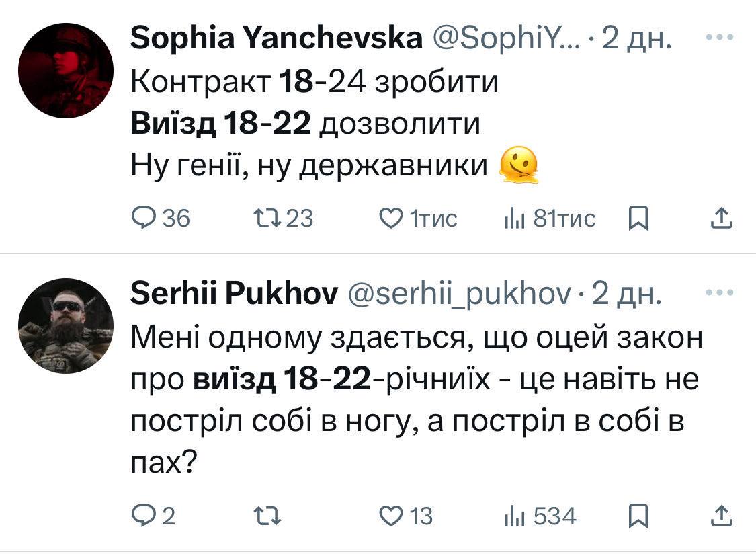Screen dimensions: 756x556
Task: Like Serhii Pukhov's tweet
Action: [x=390, y=516]
